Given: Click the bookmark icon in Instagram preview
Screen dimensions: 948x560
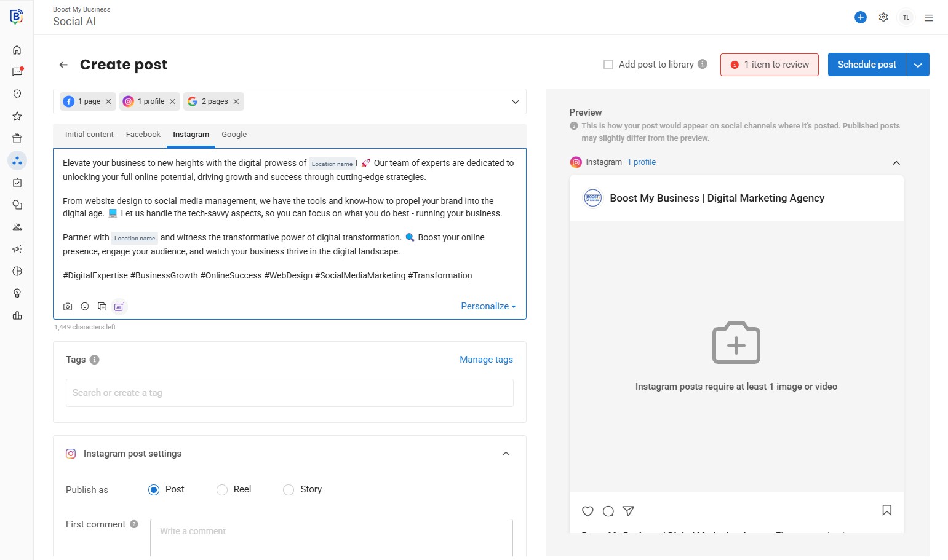Looking at the screenshot, I should 886,510.
